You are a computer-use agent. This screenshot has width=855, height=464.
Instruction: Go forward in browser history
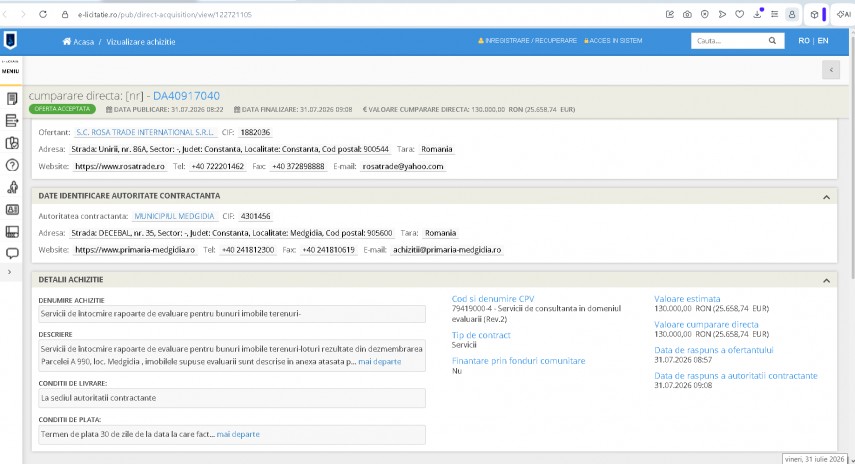coord(23,15)
